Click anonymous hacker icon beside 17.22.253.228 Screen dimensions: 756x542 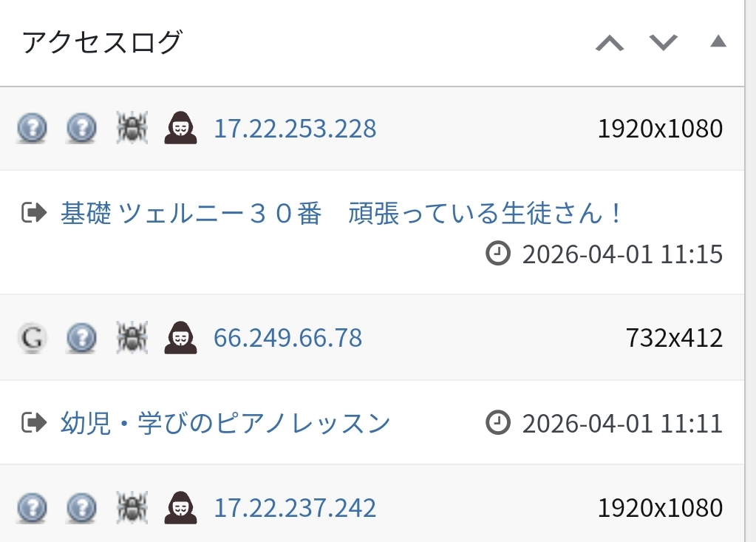tap(180, 129)
